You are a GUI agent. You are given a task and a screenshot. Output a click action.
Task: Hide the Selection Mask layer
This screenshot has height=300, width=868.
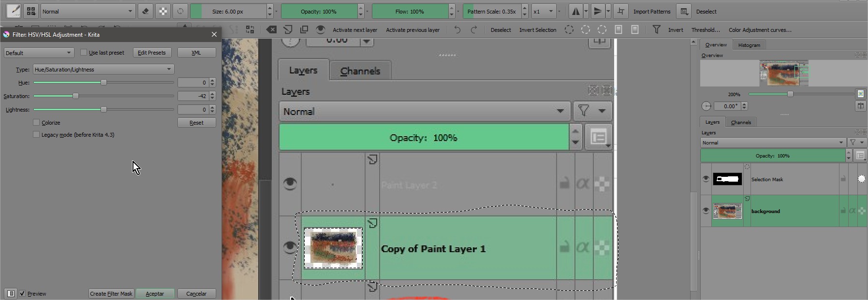pyautogui.click(x=706, y=179)
